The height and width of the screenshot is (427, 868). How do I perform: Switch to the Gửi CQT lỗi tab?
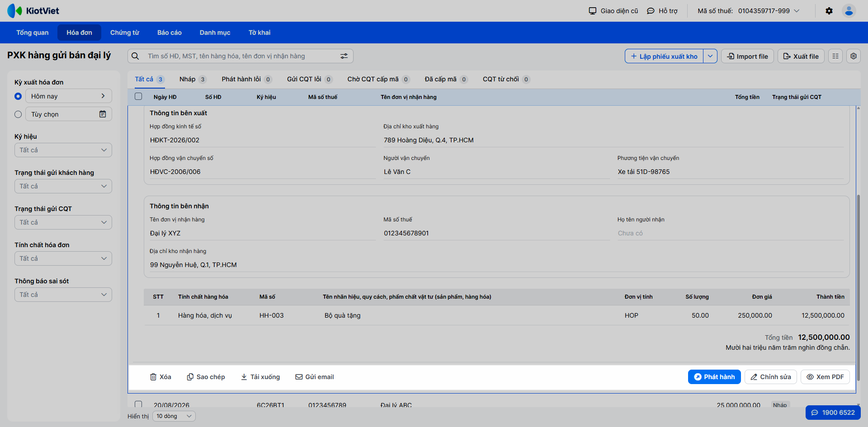click(x=310, y=79)
